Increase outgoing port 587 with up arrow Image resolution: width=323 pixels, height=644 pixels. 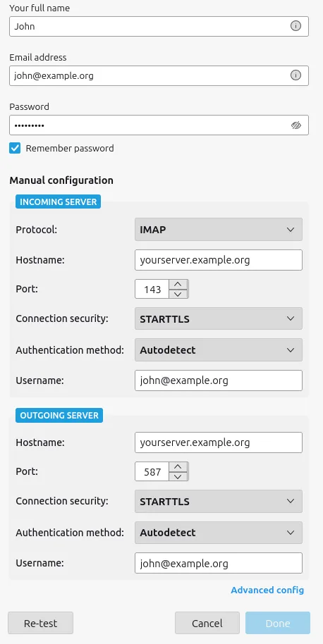pyautogui.click(x=178, y=467)
